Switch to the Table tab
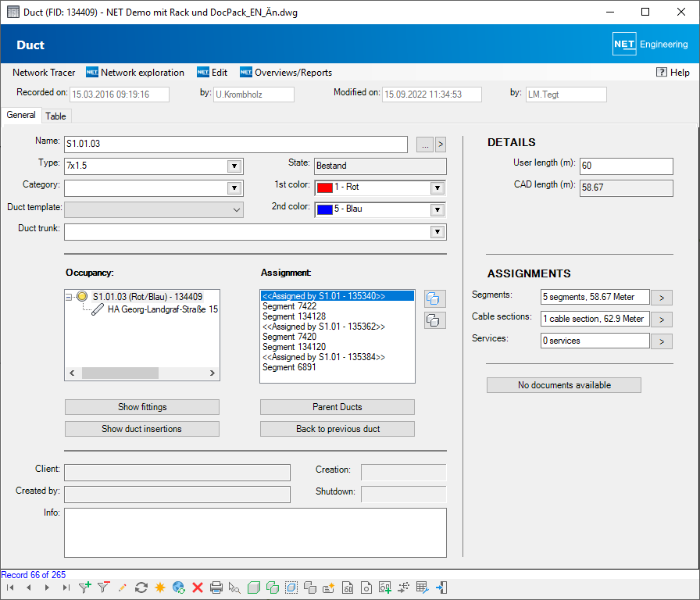Screen dimensions: 700x600 55,116
